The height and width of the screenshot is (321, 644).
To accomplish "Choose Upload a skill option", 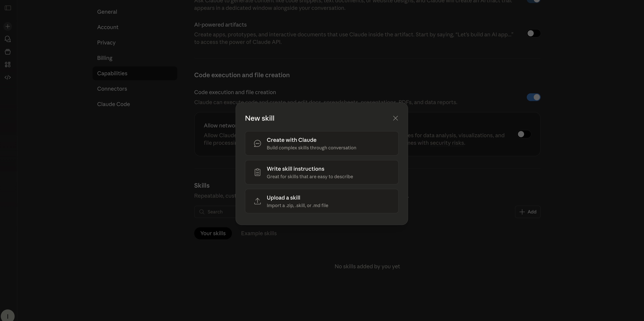I will (321, 201).
